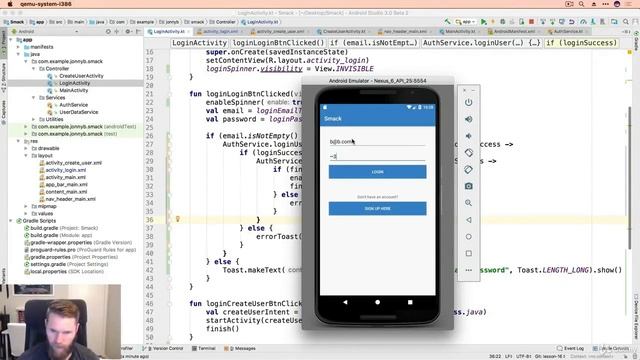Collapse the layout folder

point(26,156)
